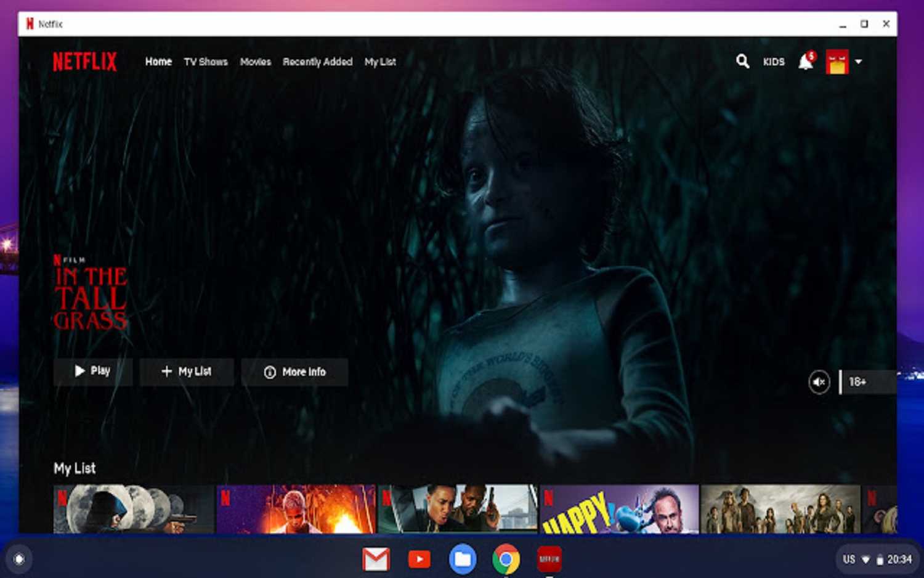Click the Netflix logo
924x578 pixels.
click(84, 62)
